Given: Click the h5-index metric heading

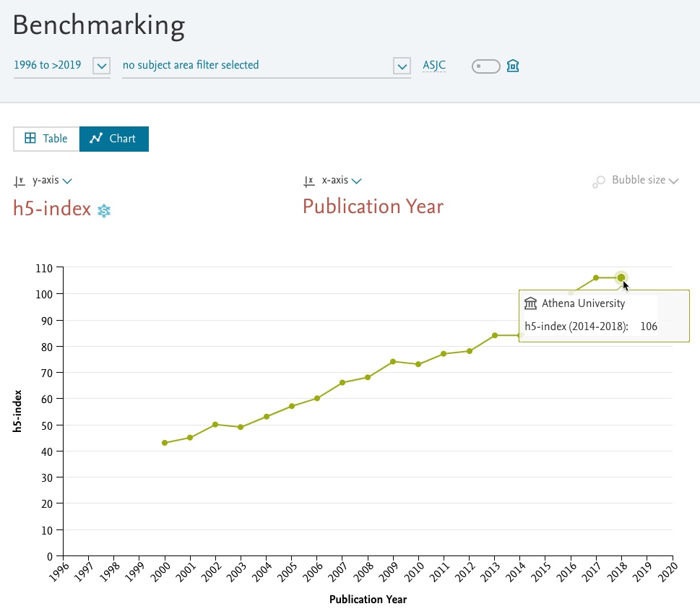Looking at the screenshot, I should [52, 209].
